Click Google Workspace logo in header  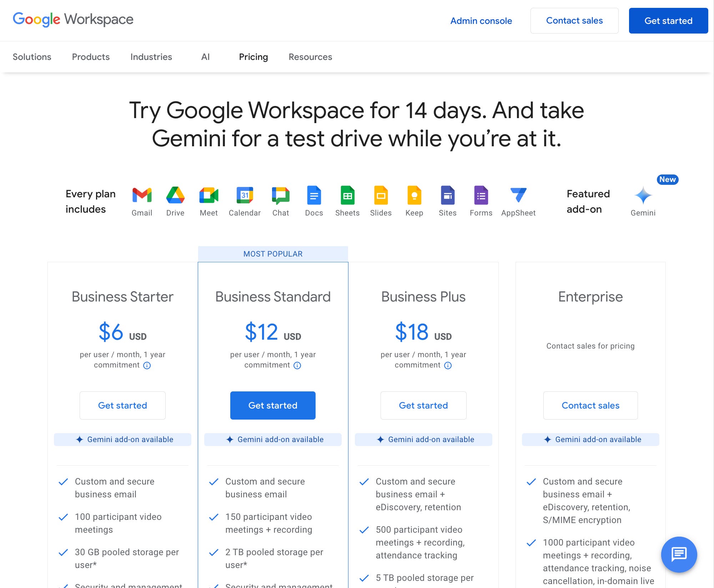(73, 19)
